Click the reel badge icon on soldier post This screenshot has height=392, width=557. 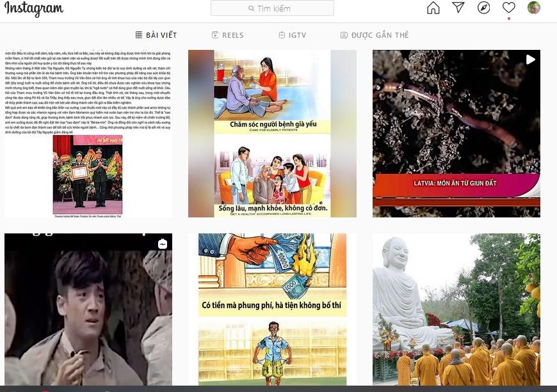pos(163,244)
